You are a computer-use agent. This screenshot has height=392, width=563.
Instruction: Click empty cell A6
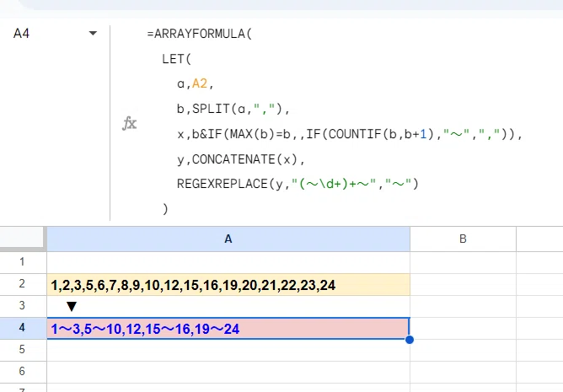228,372
